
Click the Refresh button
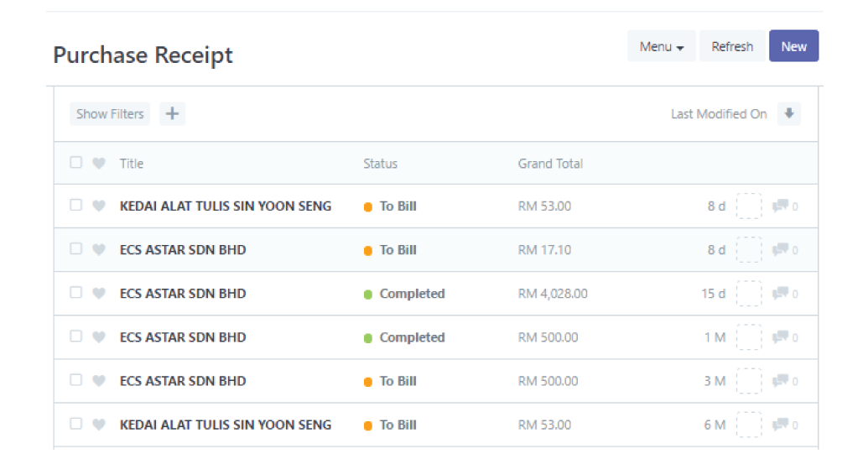[732, 46]
